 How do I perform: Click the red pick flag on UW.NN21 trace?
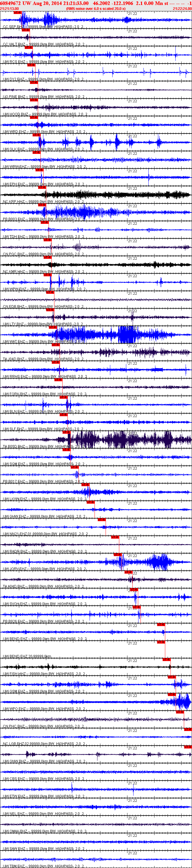click(x=102, y=520)
